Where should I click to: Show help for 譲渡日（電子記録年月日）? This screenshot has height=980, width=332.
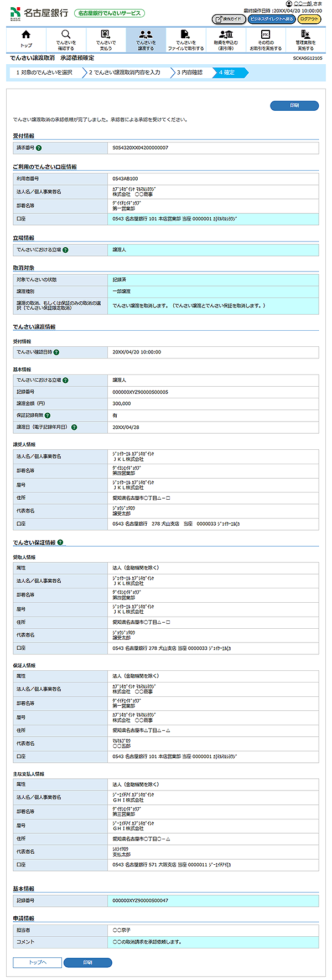click(x=74, y=427)
